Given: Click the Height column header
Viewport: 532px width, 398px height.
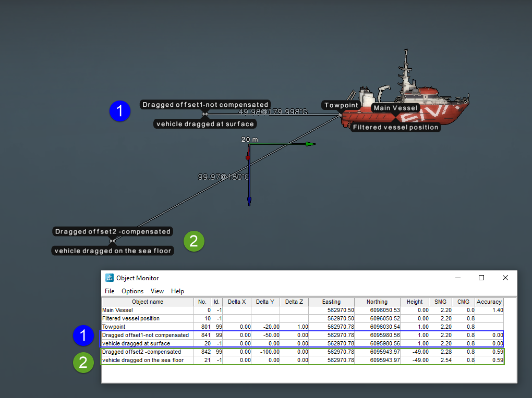Looking at the screenshot, I should coord(415,302).
